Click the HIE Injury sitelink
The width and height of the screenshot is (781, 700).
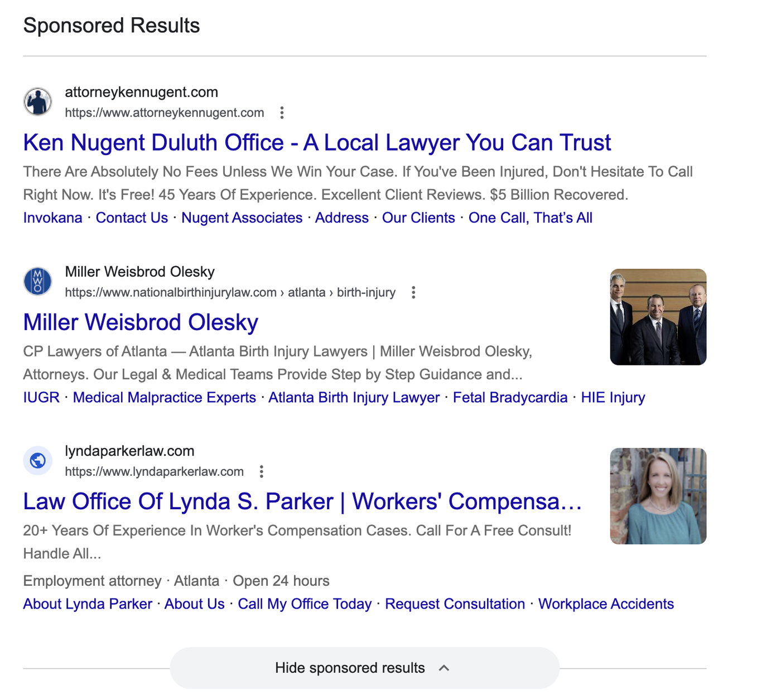(613, 398)
